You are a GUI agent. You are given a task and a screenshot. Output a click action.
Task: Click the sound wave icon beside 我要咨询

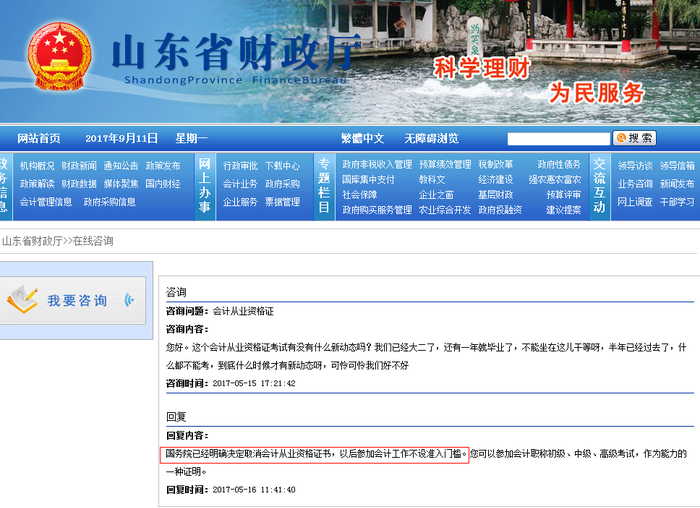tap(129, 300)
